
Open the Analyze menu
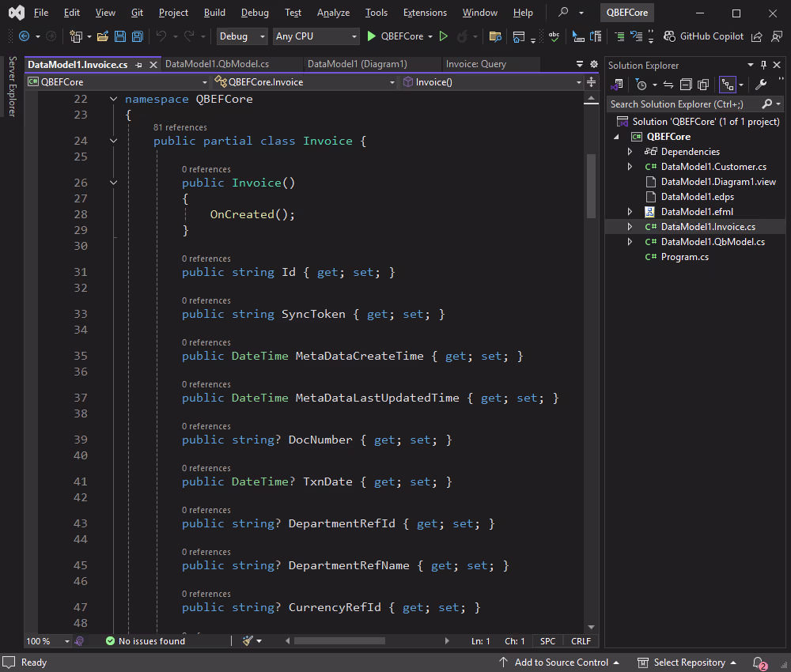[333, 13]
